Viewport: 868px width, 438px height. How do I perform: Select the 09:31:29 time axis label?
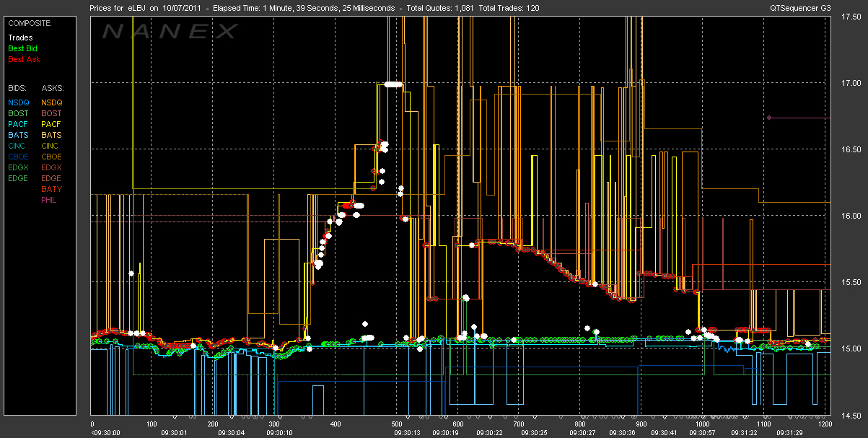point(788,433)
